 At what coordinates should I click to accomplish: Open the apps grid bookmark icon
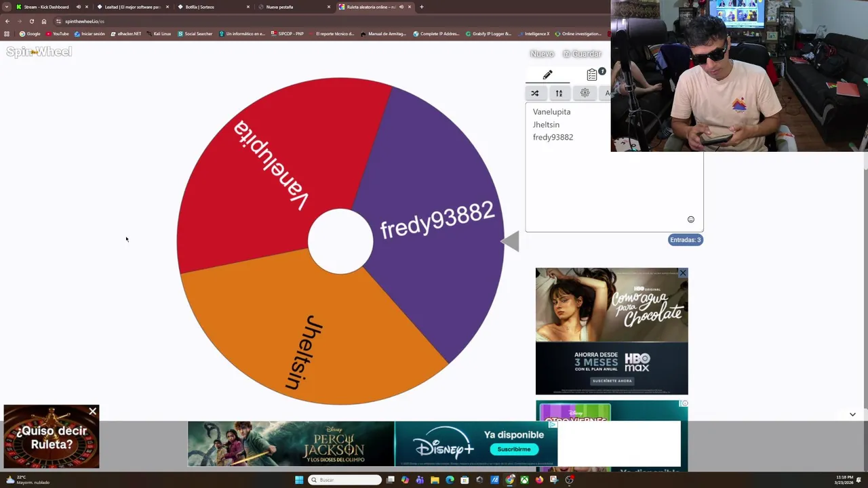pos(7,34)
